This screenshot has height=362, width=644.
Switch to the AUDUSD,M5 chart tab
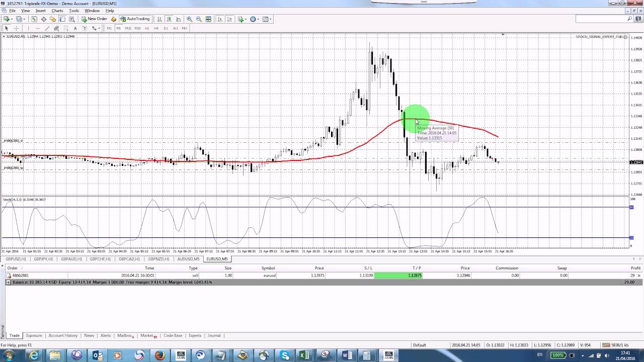(188, 259)
